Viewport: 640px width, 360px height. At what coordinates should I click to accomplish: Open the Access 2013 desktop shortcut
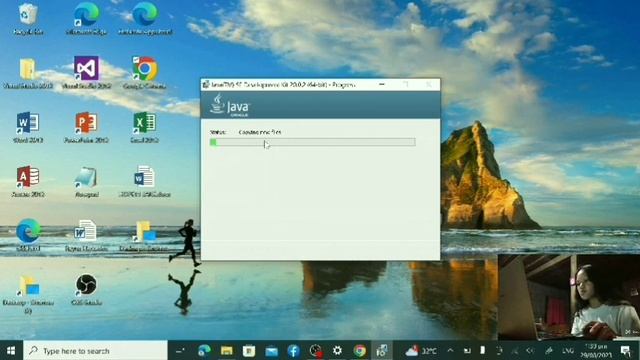(28, 181)
